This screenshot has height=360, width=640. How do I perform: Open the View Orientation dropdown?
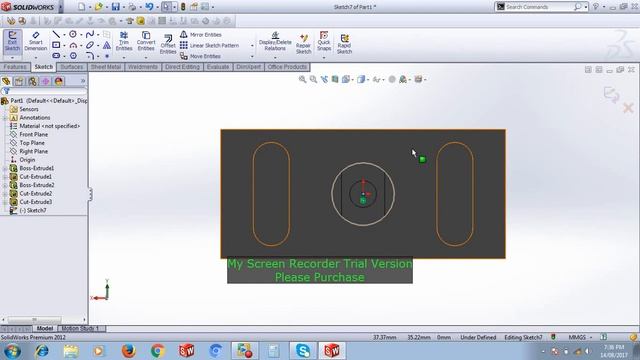(x=347, y=79)
